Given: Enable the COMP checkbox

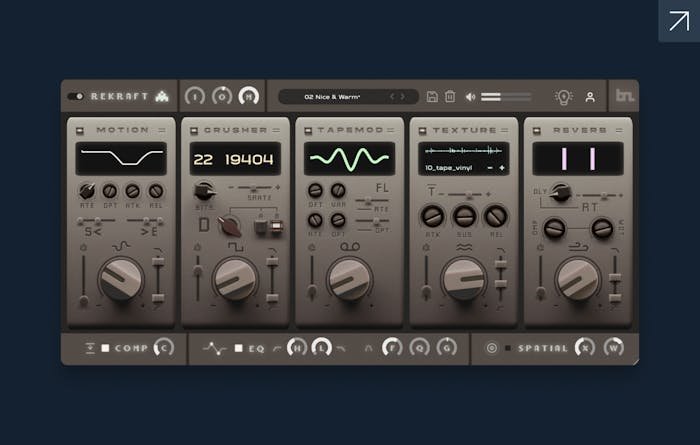Looking at the screenshot, I should pyautogui.click(x=104, y=348).
